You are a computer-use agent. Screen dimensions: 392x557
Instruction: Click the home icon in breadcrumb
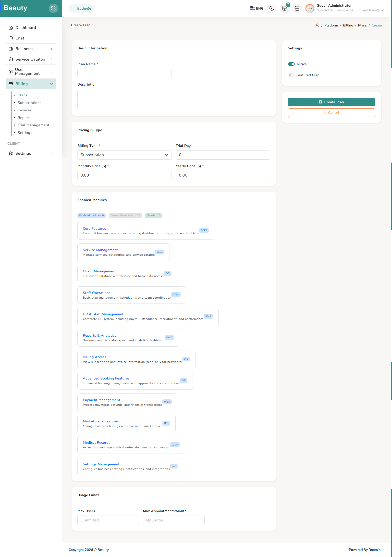[318, 25]
